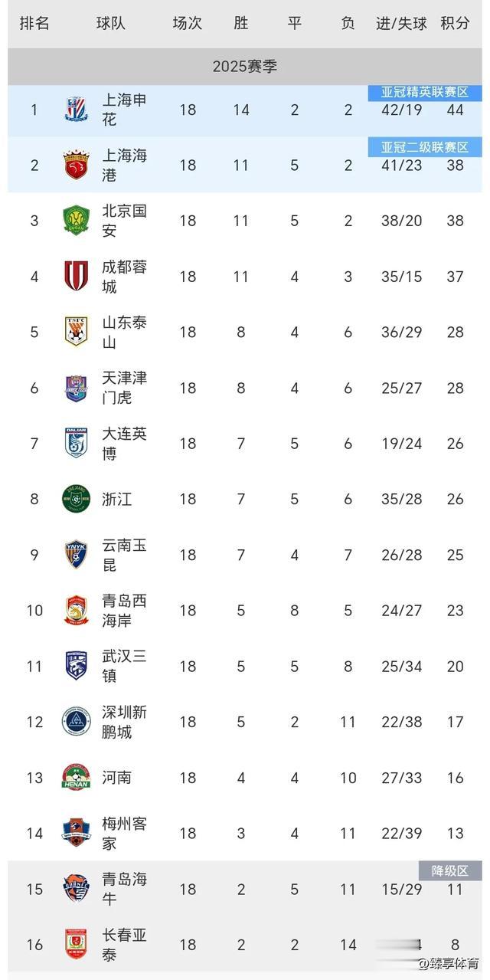
Task: Click the Shanghai Shenhua (上海申花) team logo
Action: click(77, 110)
